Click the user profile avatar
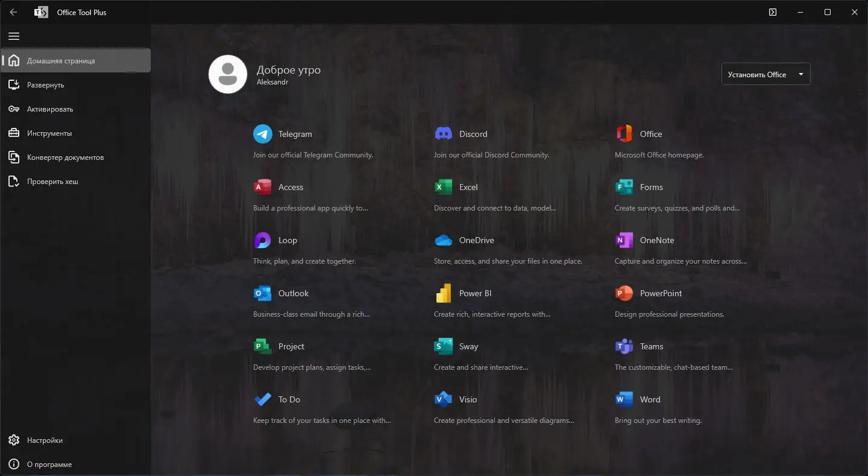Image resolution: width=868 pixels, height=476 pixels. [228, 74]
